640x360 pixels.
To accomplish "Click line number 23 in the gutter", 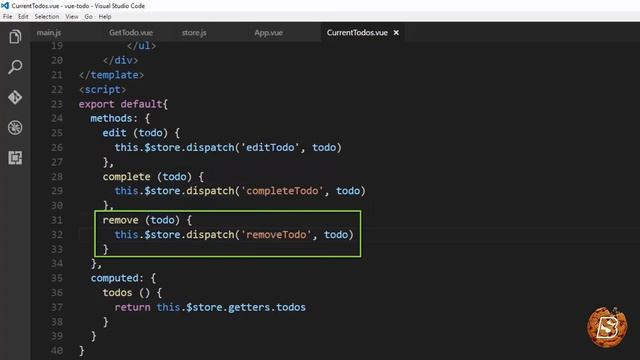I will [x=57, y=104].
